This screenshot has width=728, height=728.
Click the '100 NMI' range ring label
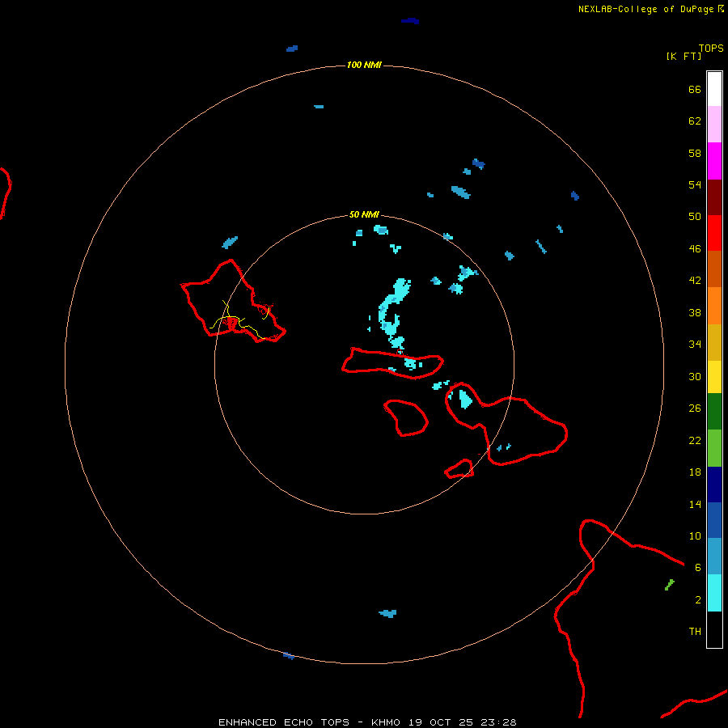click(x=364, y=65)
